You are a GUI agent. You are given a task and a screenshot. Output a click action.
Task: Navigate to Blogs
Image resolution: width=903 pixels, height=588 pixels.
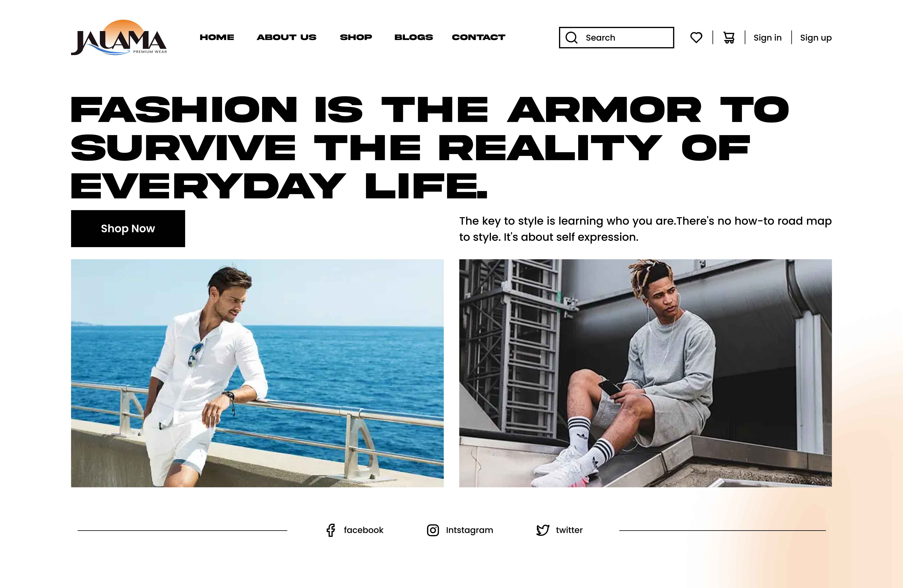pyautogui.click(x=414, y=37)
